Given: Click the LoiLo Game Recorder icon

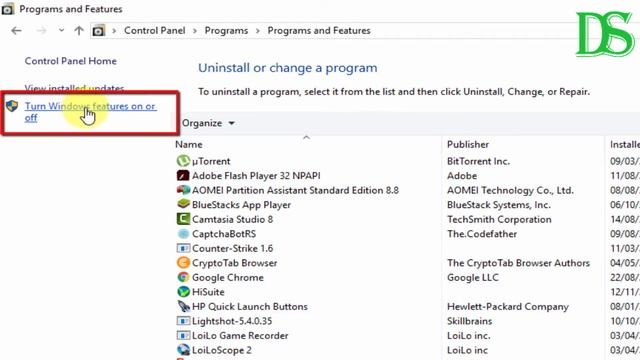Looking at the screenshot, I should pos(183,336).
